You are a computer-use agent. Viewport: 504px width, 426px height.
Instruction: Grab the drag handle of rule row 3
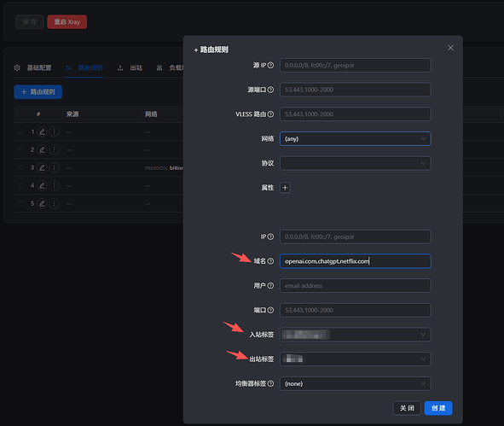coord(20,167)
